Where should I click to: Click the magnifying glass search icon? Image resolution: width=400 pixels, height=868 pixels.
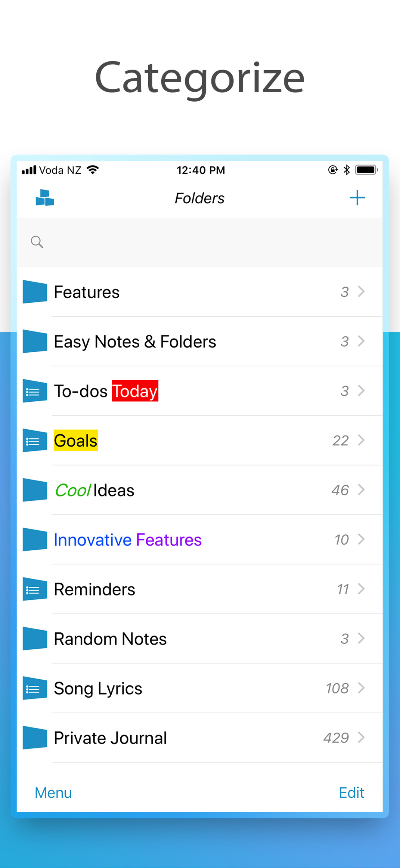click(x=37, y=242)
